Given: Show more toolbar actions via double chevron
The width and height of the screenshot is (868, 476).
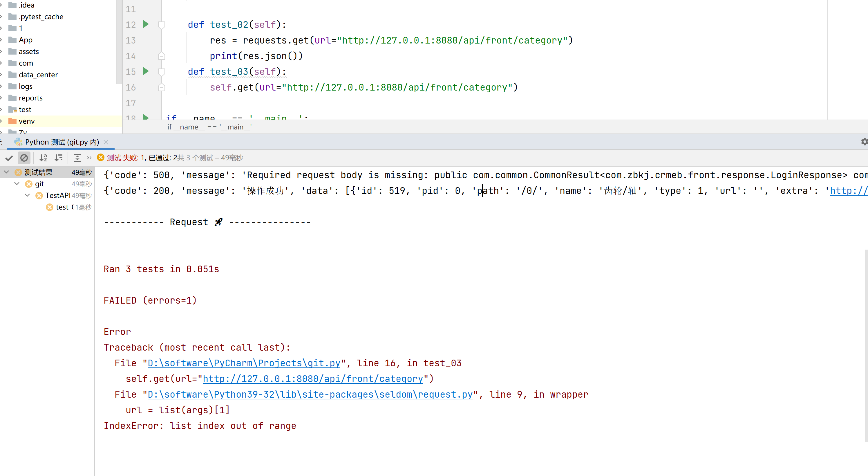Looking at the screenshot, I should (x=89, y=157).
